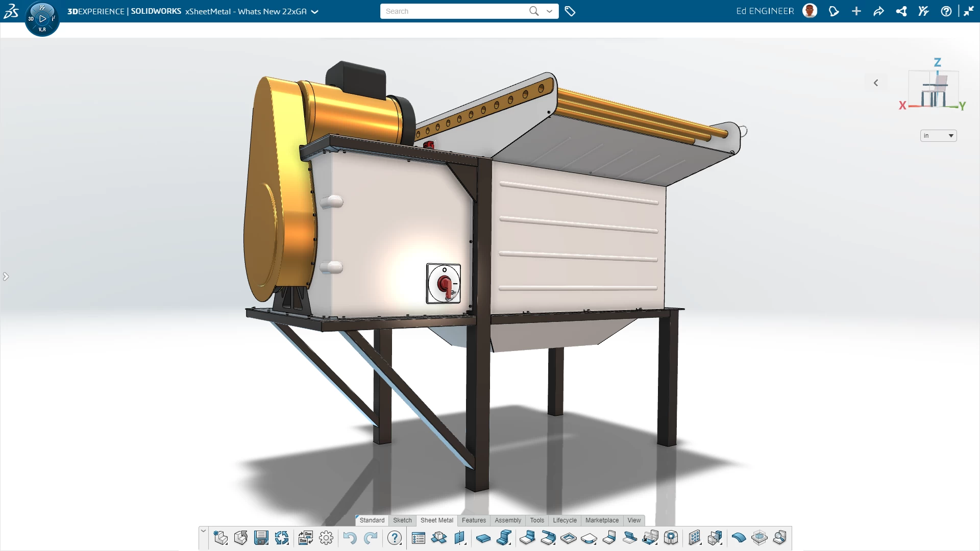
Task: Click the tag icon beside the search bar
Action: coord(570,11)
